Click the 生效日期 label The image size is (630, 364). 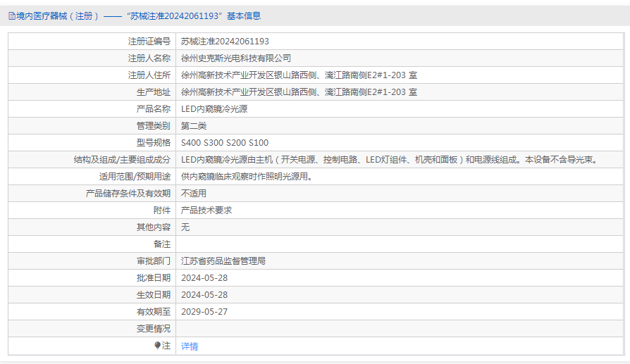pyautogui.click(x=154, y=294)
